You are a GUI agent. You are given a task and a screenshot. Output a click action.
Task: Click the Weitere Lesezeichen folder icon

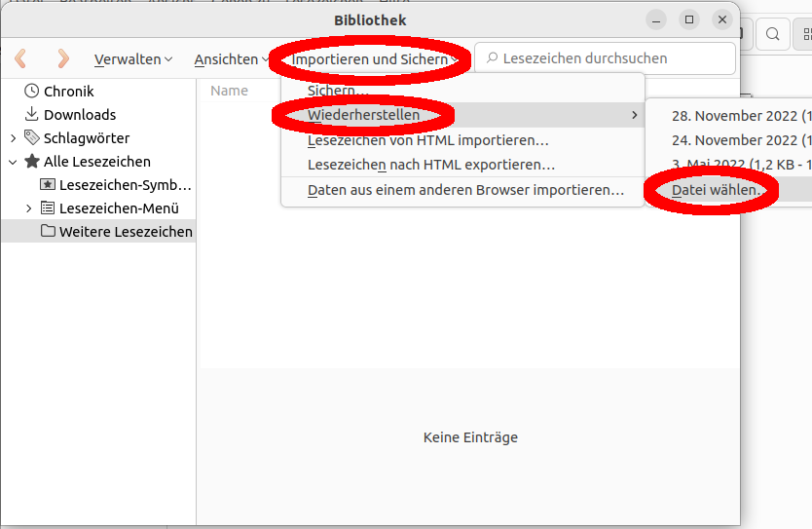(47, 231)
